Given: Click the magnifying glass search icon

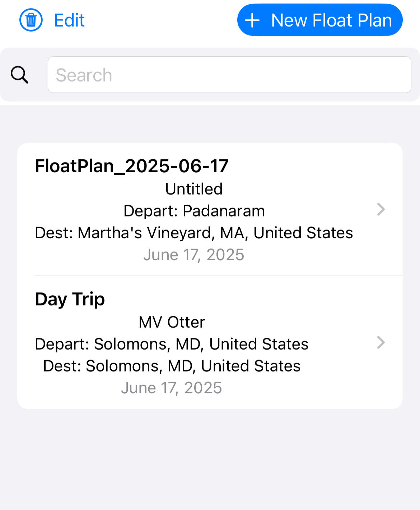Looking at the screenshot, I should [x=19, y=75].
